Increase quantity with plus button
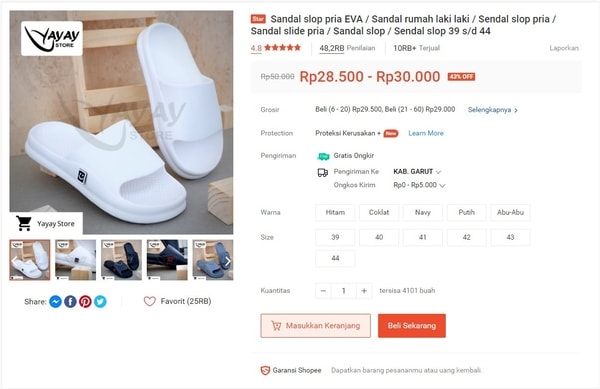 click(x=364, y=291)
